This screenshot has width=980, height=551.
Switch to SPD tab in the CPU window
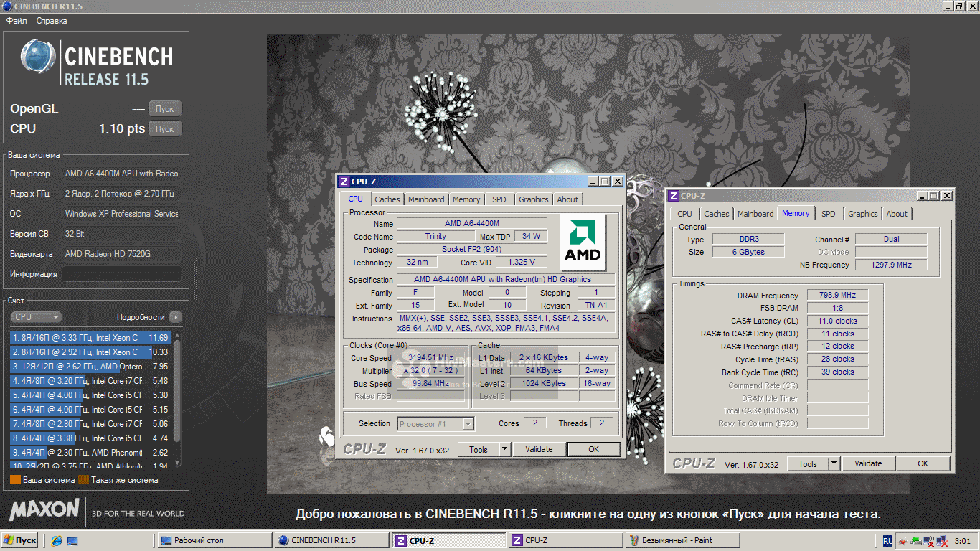click(x=499, y=199)
